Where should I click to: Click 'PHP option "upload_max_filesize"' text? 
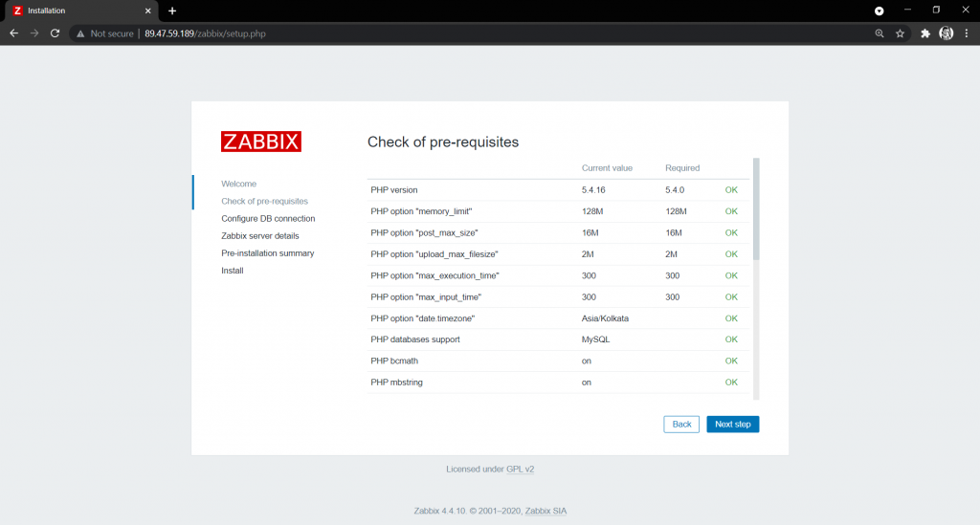tap(434, 254)
